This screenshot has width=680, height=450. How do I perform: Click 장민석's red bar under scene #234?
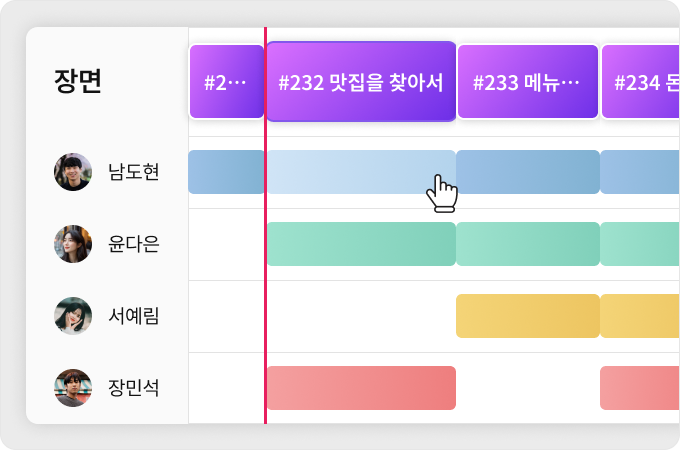pos(640,388)
